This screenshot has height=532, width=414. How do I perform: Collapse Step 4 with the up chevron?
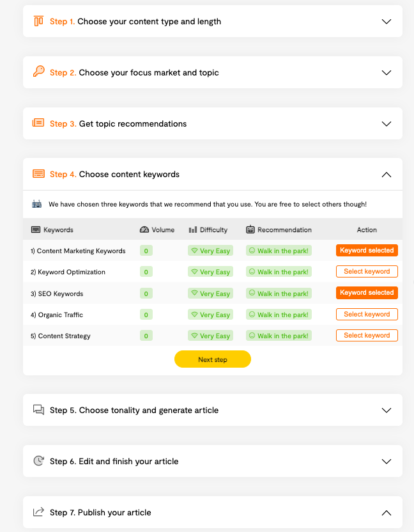coord(387,175)
